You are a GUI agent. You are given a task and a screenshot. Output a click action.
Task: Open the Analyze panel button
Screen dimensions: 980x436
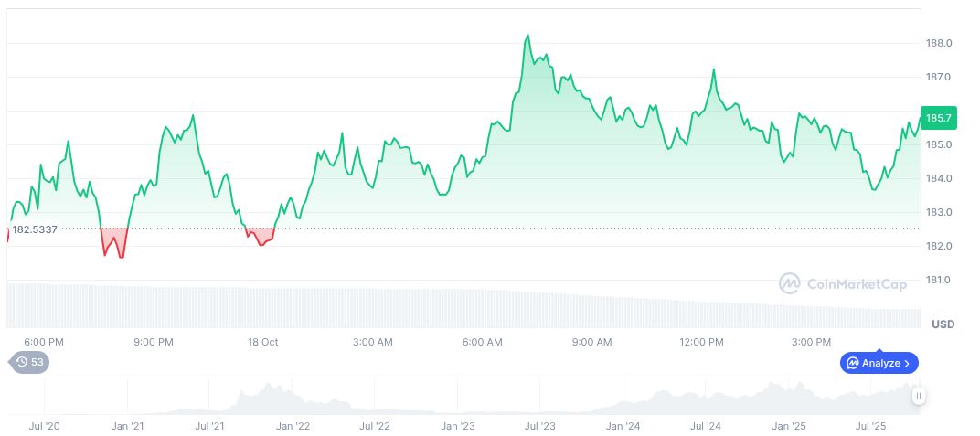point(879,363)
